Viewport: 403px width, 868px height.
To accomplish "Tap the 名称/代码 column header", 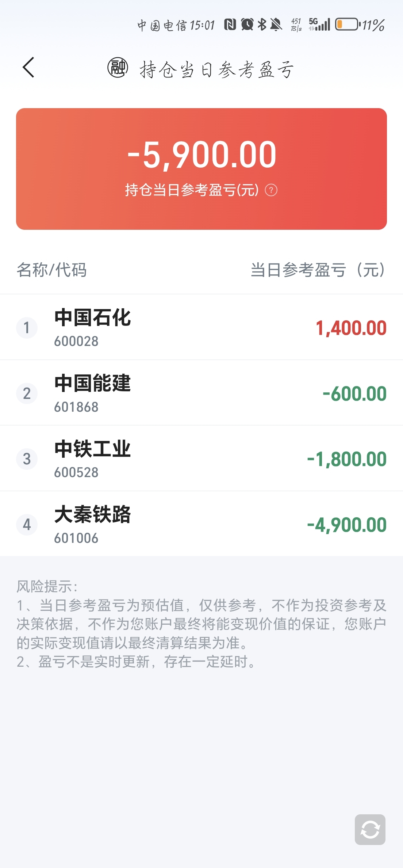I will [51, 270].
